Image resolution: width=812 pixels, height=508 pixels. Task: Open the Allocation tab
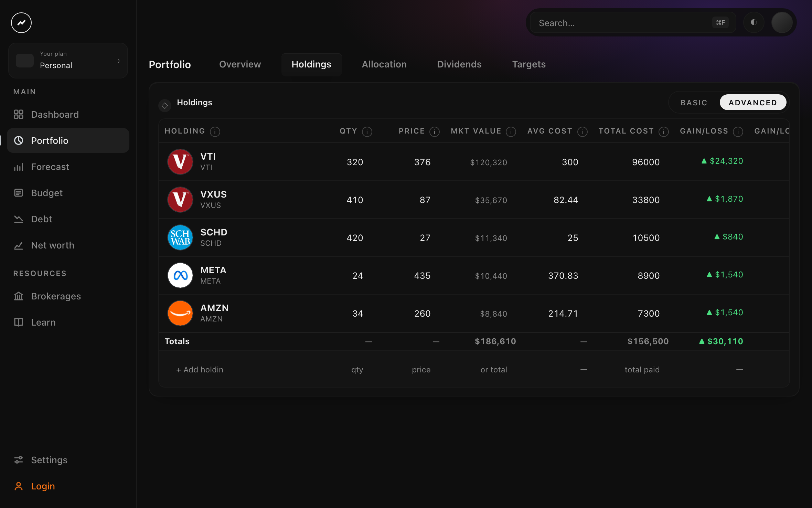click(384, 64)
